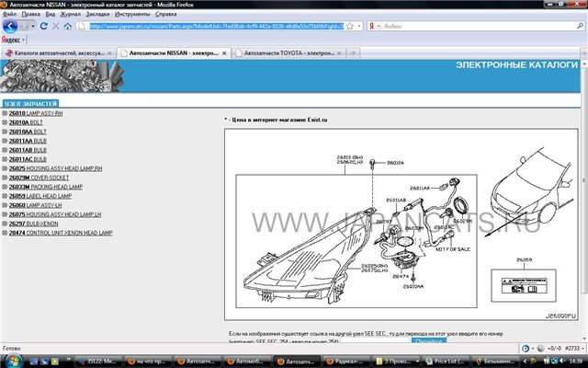
Task: Click the taskbar clock showing 14:39
Action: 575,362
